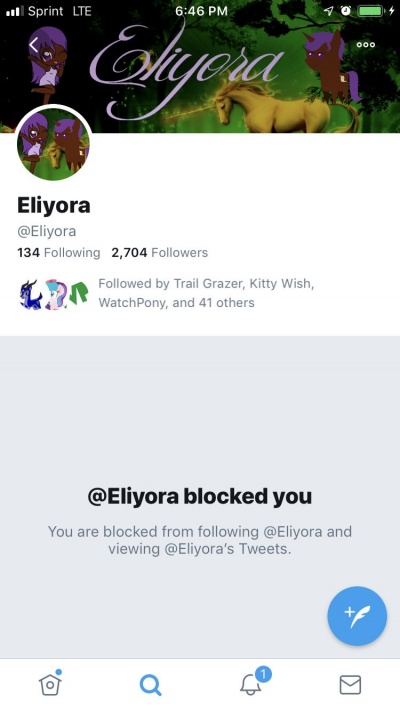
Task: Tap the alarm clock status icon
Action: [346, 11]
